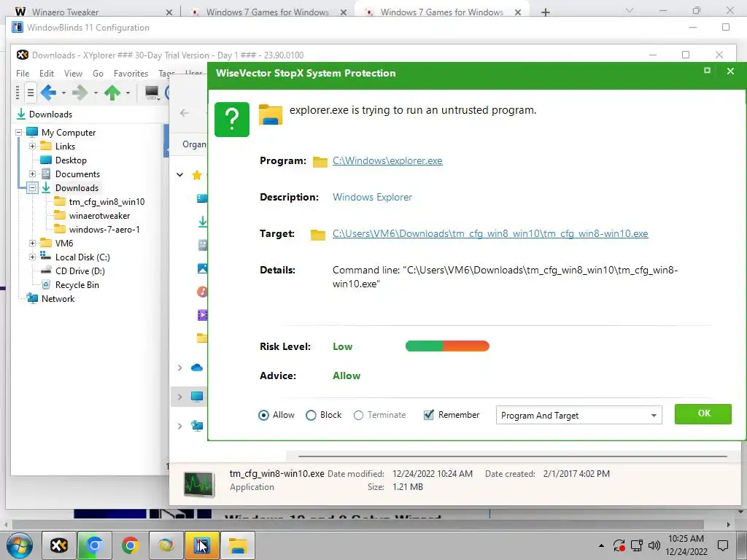Image resolution: width=747 pixels, height=560 pixels.
Task: Select the Terminate radio option
Action: 358,415
